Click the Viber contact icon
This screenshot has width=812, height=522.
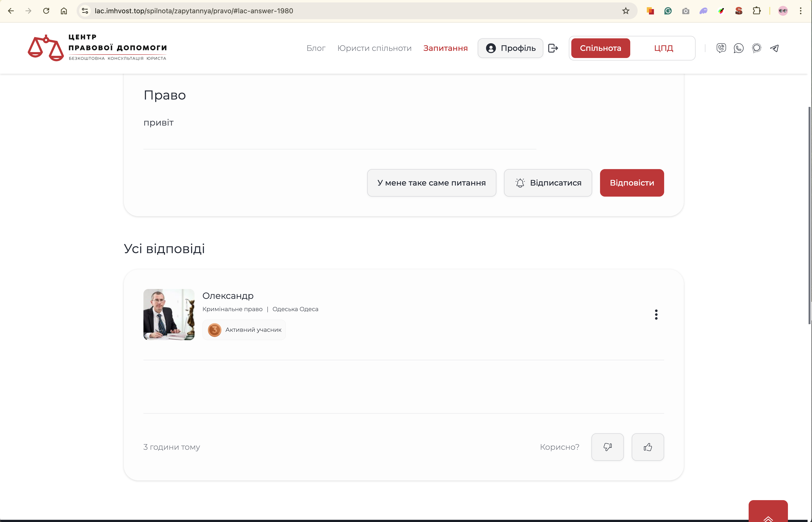point(721,48)
